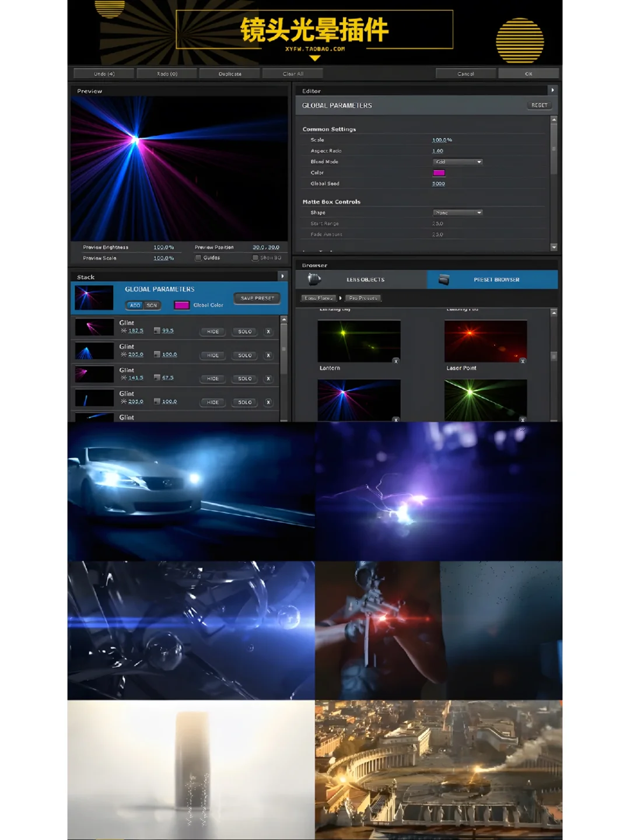Click the Scale value 100.0%
The image size is (630, 840).
pos(442,140)
